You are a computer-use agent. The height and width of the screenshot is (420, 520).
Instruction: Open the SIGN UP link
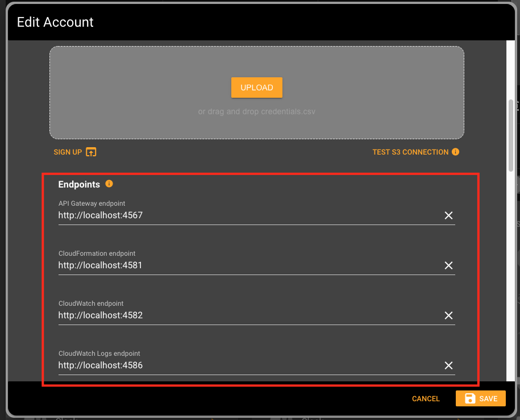tap(75, 152)
